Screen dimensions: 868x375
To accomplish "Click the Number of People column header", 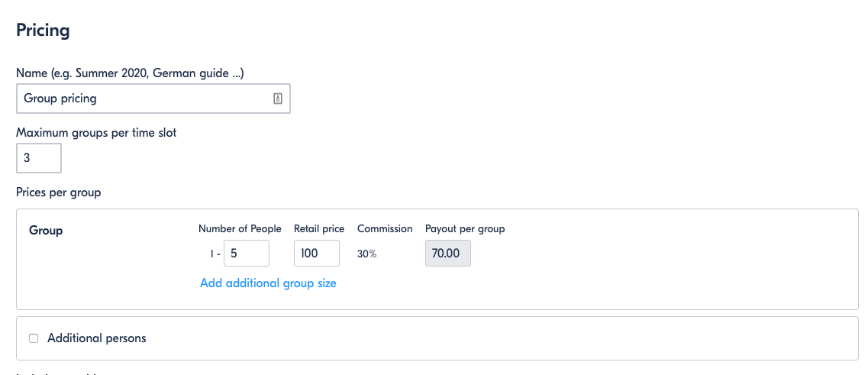I will click(240, 229).
